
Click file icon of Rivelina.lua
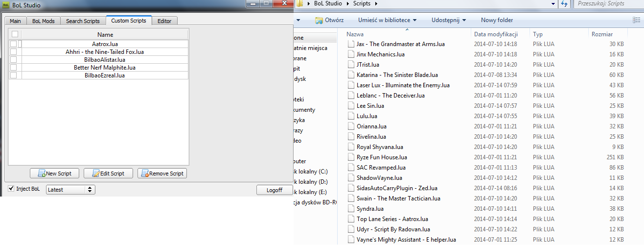(350, 136)
